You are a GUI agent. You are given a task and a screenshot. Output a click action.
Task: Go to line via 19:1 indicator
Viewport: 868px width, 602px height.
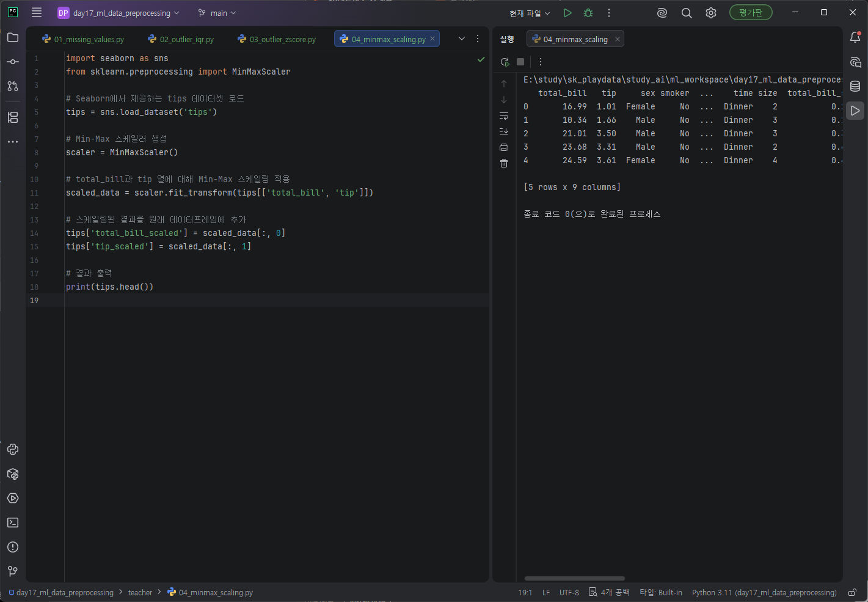point(525,592)
